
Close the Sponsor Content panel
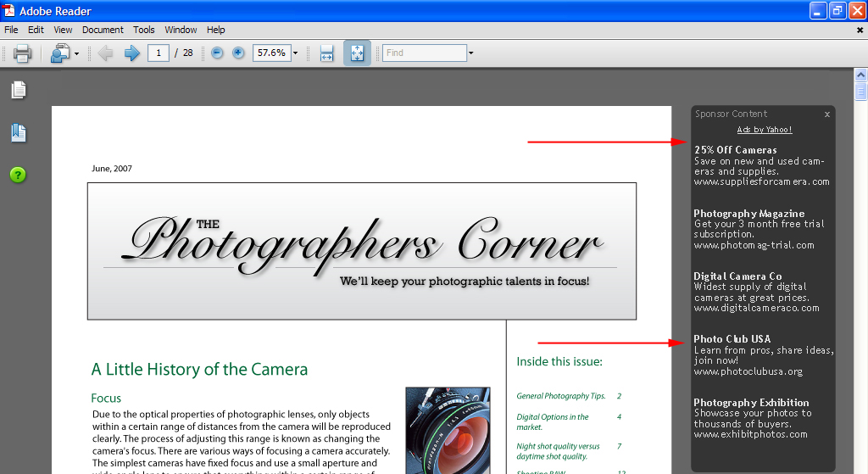(x=827, y=114)
